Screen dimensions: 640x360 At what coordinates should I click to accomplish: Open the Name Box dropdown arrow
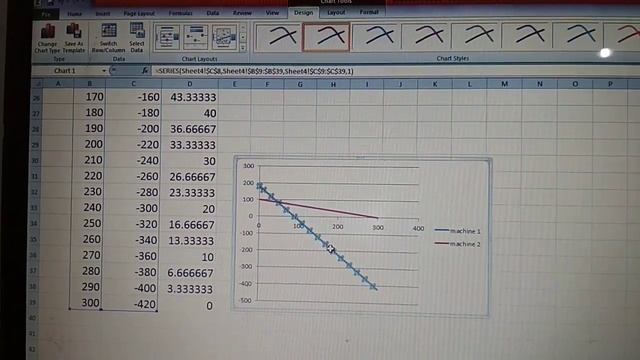(104, 71)
